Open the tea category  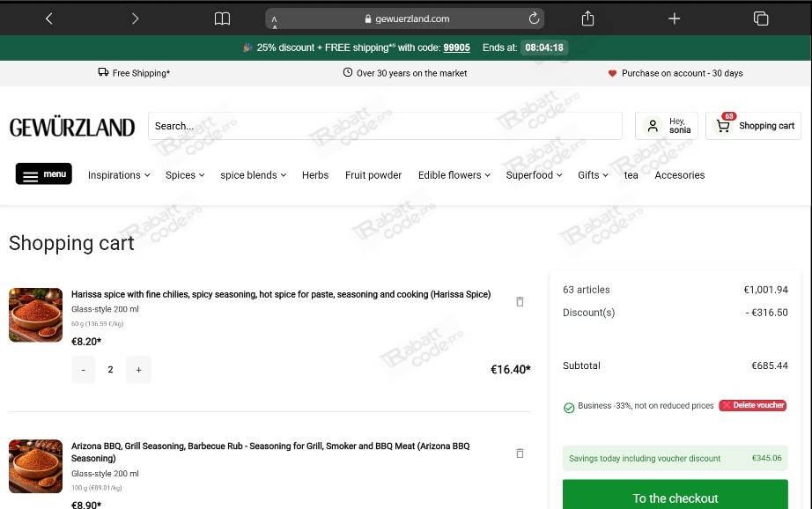click(631, 175)
